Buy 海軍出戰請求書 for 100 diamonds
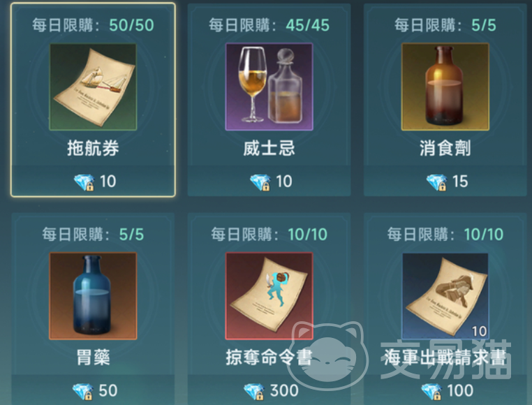 click(x=445, y=390)
